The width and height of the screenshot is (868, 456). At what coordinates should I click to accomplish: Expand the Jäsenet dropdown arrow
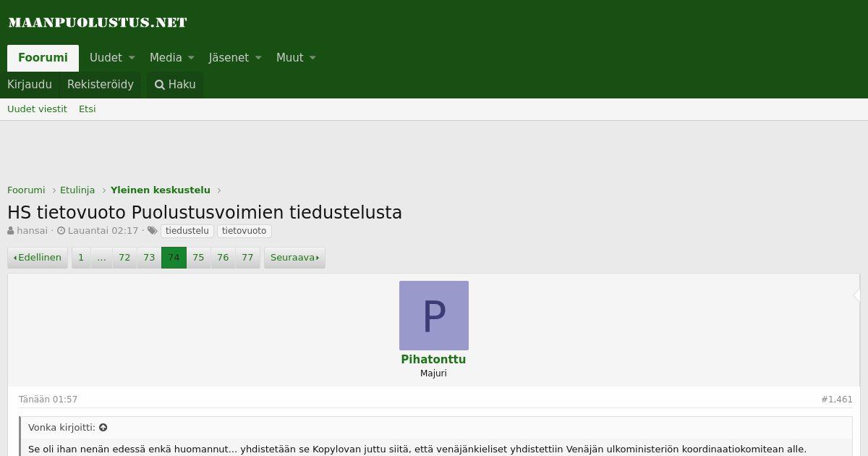[258, 58]
